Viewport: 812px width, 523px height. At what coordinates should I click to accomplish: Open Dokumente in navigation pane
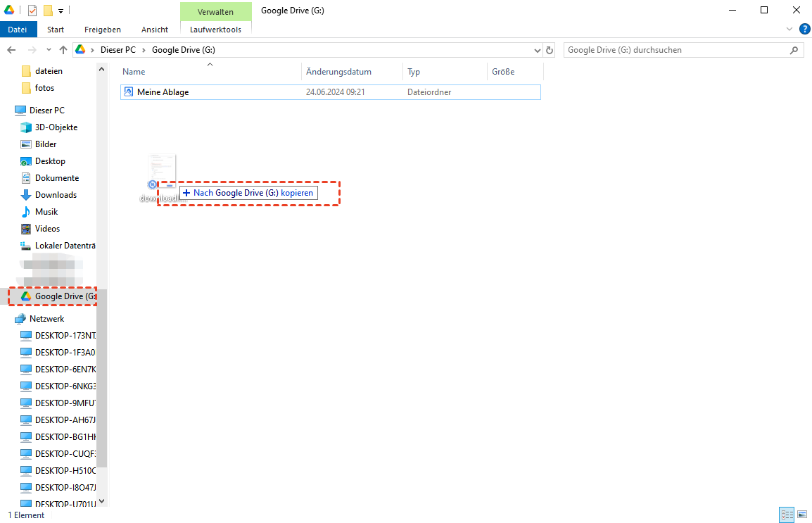click(57, 178)
